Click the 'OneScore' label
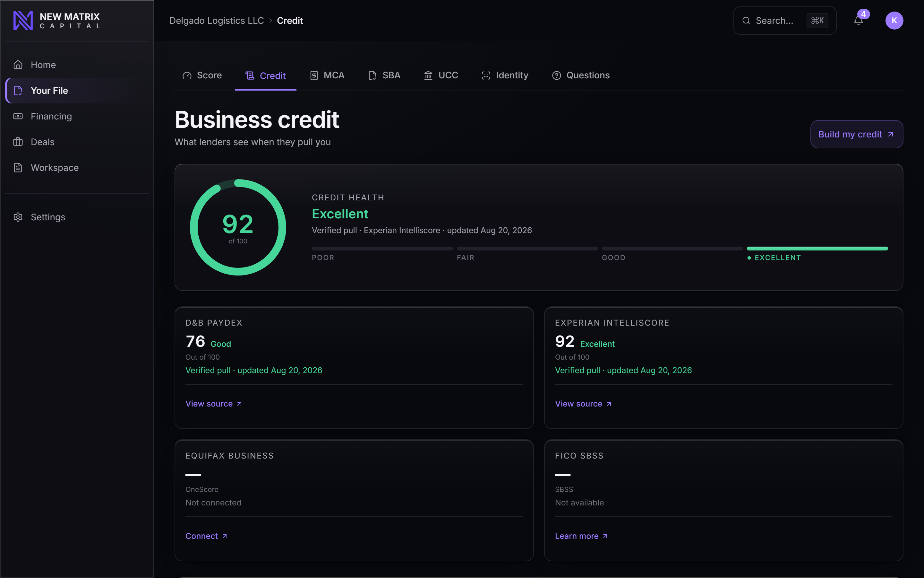Viewport: 924px width, 578px height. pos(202,489)
